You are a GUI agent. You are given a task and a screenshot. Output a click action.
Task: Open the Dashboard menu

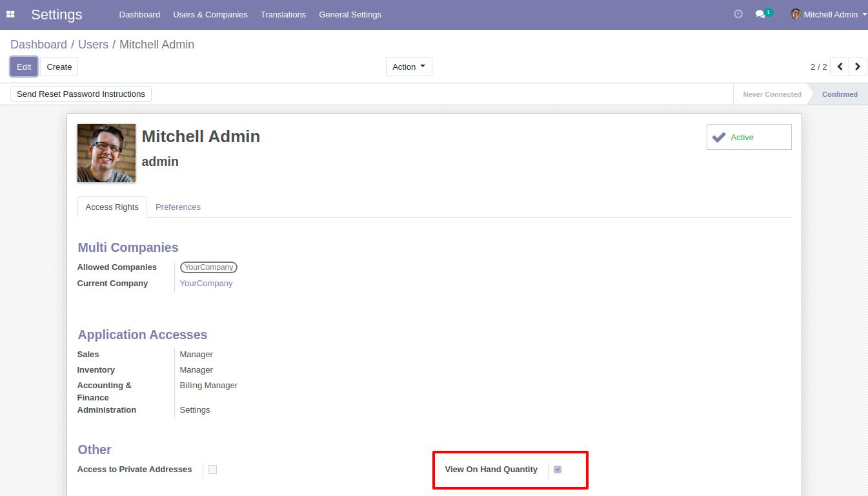[x=139, y=14]
